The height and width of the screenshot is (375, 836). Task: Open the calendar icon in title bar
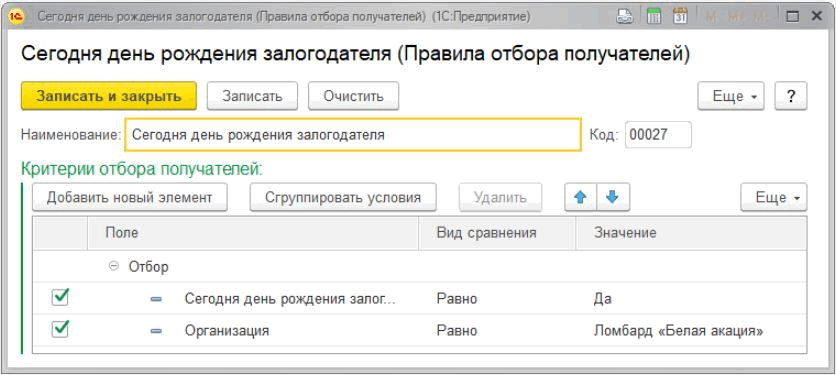[680, 17]
